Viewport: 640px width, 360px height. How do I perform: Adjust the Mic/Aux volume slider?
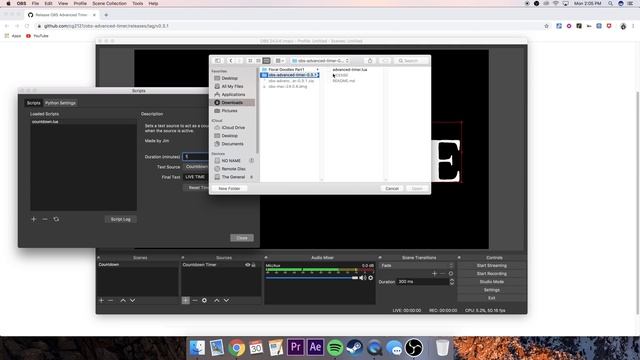(311, 278)
